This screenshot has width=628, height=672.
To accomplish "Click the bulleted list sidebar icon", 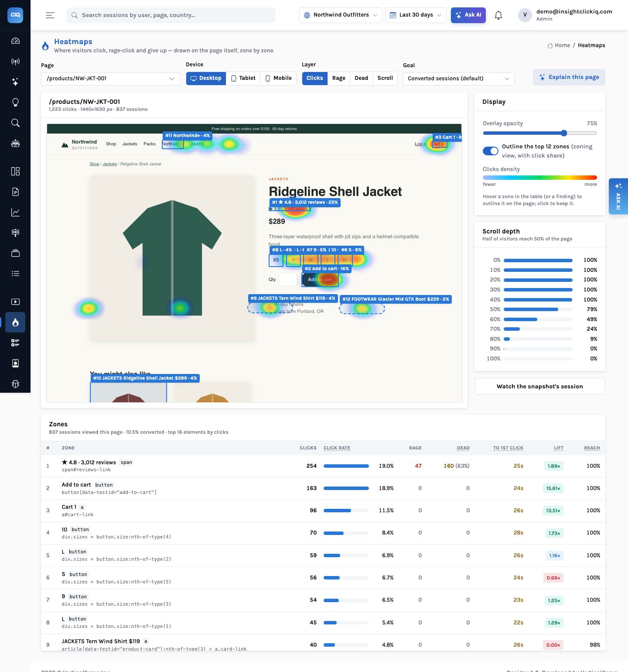I will (15, 274).
